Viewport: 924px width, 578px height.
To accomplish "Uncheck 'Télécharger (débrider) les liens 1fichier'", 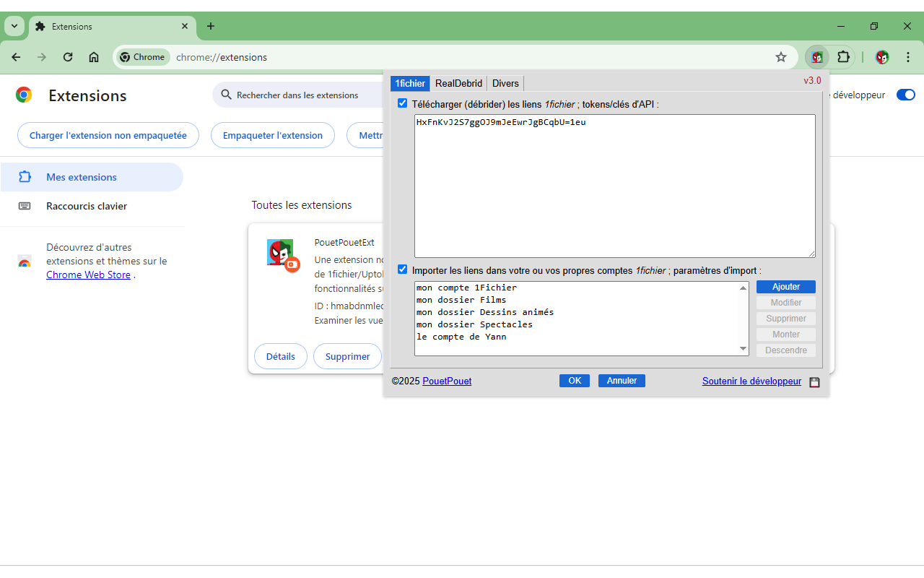I will [x=402, y=103].
